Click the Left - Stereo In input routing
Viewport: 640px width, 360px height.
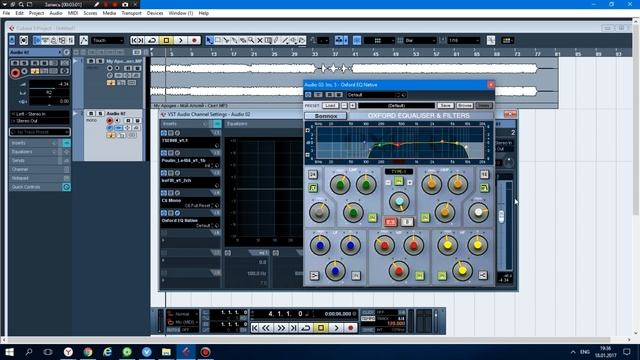40,114
